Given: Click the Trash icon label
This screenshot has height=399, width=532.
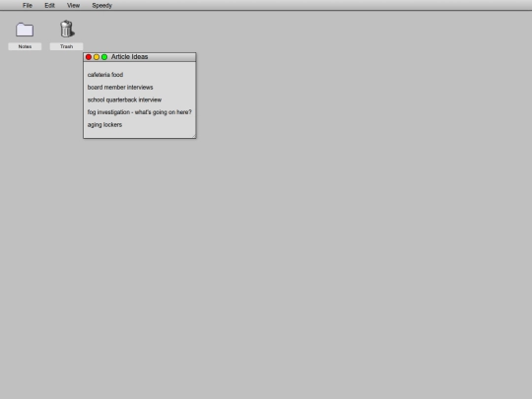Looking at the screenshot, I should [x=67, y=46].
